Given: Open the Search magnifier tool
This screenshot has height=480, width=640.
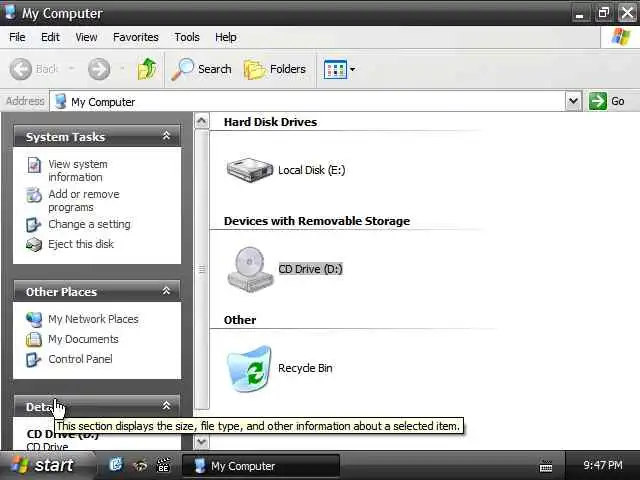Looking at the screenshot, I should click(x=201, y=69).
